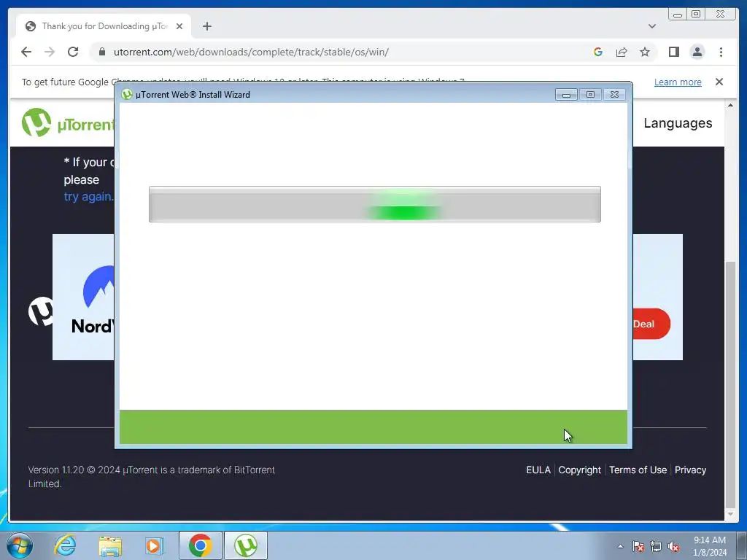Open the Chrome profile avatar
This screenshot has width=747, height=560.
[x=697, y=52]
